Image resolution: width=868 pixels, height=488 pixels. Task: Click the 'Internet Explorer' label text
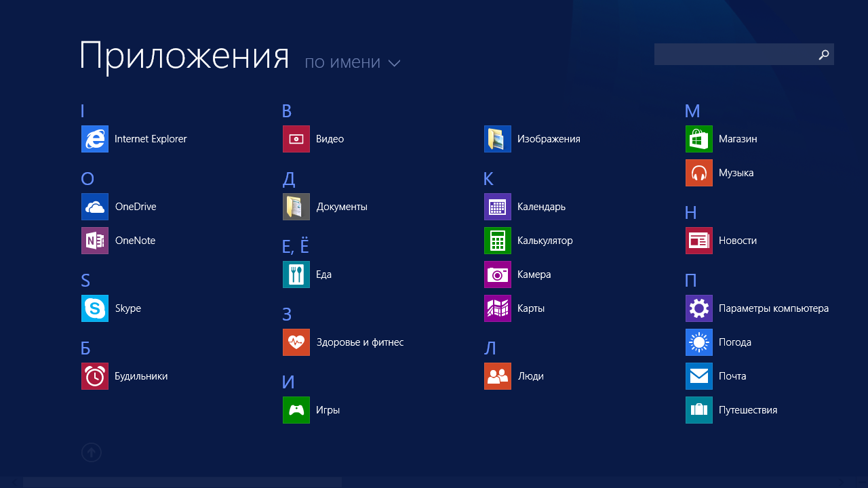151,139
